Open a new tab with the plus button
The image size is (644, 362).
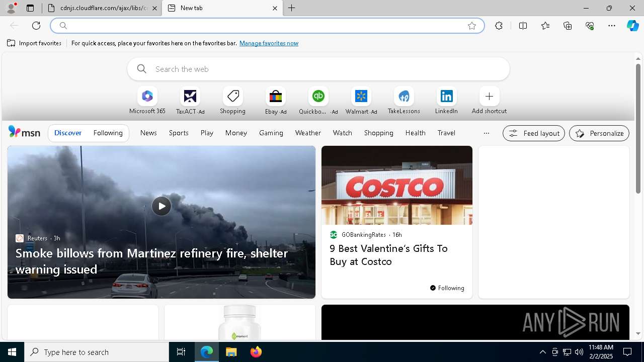tap(292, 8)
